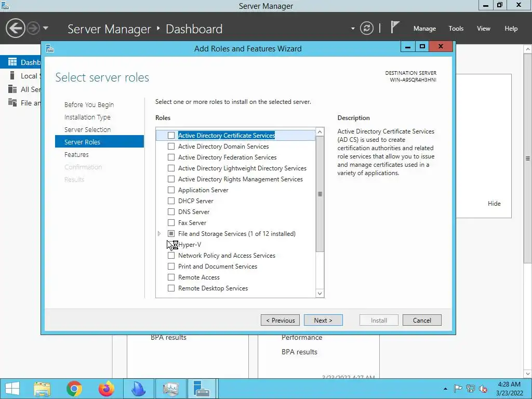Select the Server Roles step
532x399 pixels.
[99, 141]
